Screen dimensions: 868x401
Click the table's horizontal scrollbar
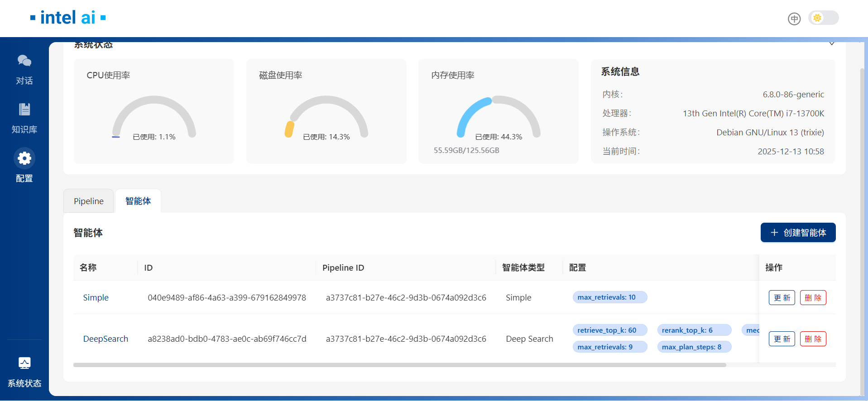click(x=399, y=365)
